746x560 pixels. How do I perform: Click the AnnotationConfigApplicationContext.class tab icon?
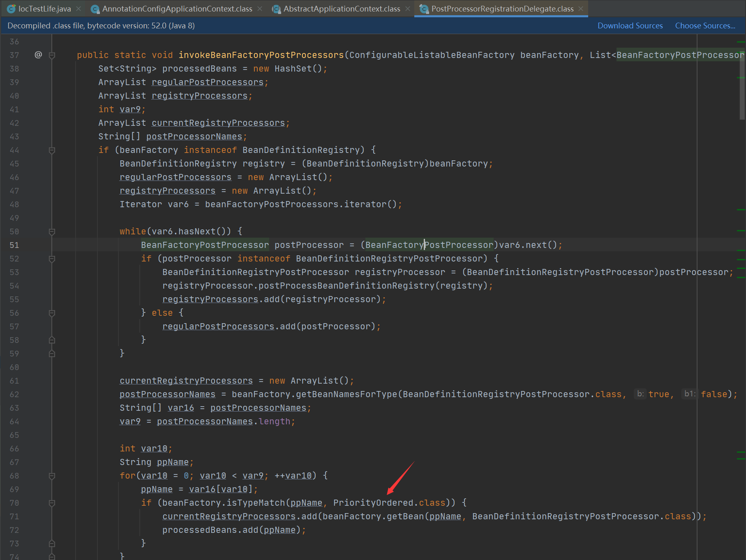pyautogui.click(x=95, y=9)
